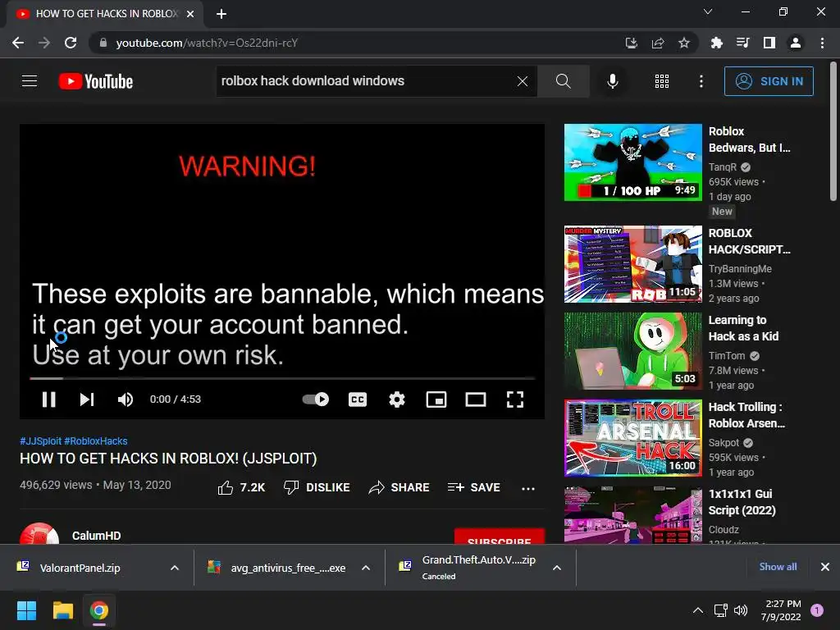Open the #RobloxHacks hashtag link
Screen dimensions: 840x630
coord(96,441)
